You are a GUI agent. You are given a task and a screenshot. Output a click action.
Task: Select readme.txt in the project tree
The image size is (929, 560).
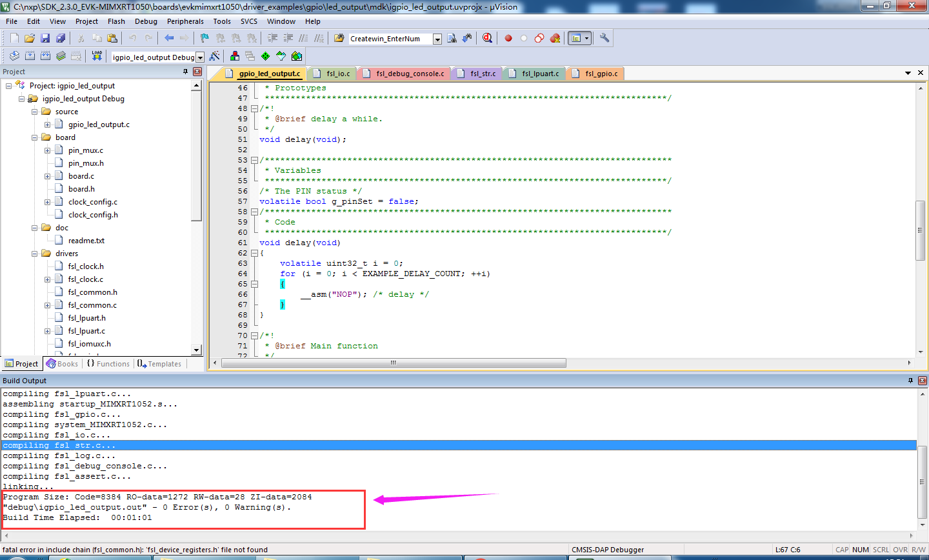coord(86,241)
